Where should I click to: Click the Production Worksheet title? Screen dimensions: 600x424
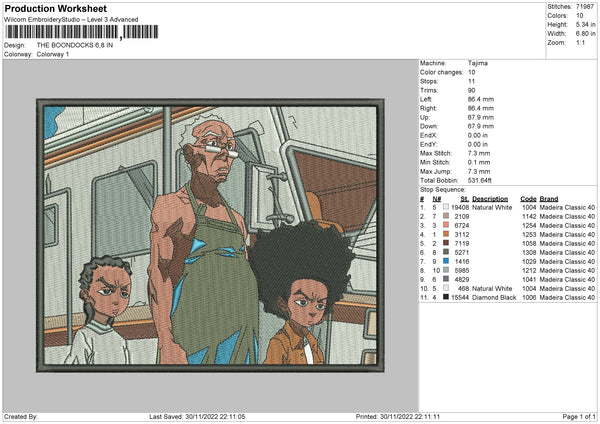[x=55, y=8]
